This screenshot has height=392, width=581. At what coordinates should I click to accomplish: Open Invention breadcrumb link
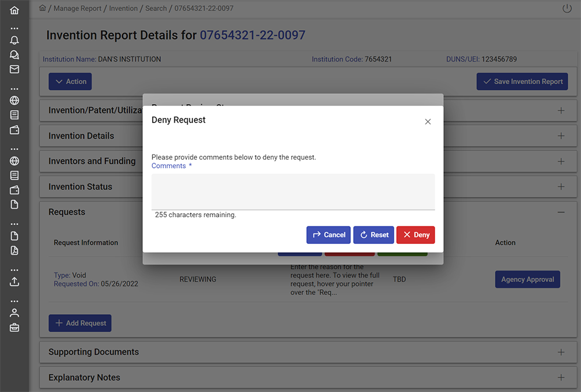coord(123,8)
